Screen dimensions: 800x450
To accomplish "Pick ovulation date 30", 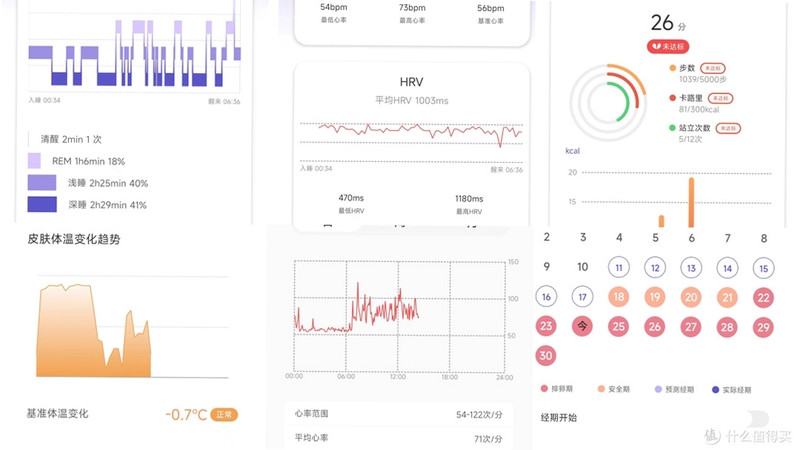I will (x=546, y=355).
